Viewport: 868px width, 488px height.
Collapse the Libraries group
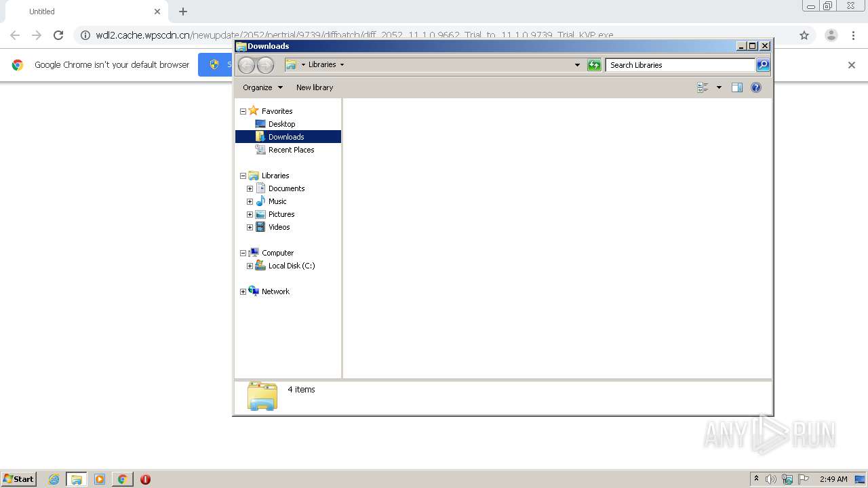[x=243, y=176]
